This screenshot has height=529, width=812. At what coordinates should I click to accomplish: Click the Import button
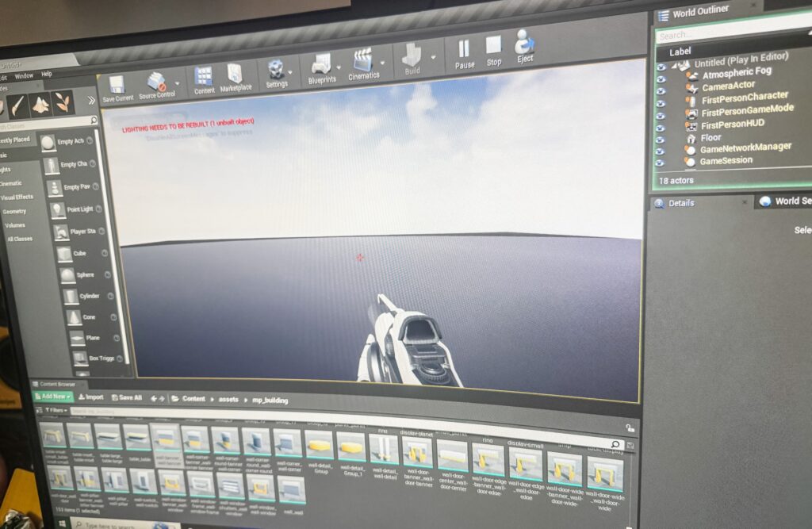tap(91, 397)
